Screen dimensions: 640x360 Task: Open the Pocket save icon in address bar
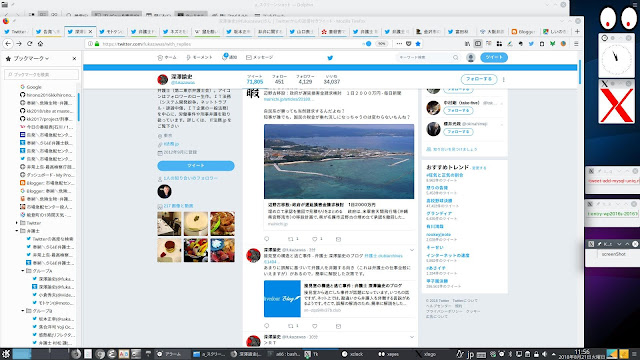pos(409,44)
